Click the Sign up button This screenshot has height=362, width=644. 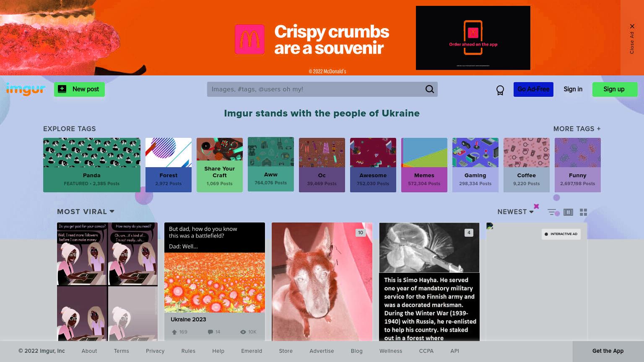tap(615, 89)
